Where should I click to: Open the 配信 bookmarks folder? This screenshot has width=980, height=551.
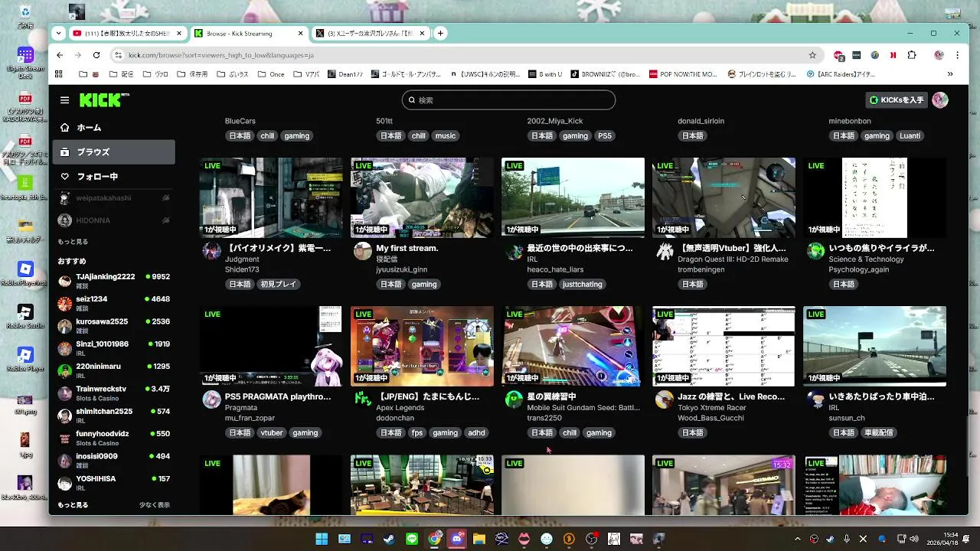(x=121, y=74)
